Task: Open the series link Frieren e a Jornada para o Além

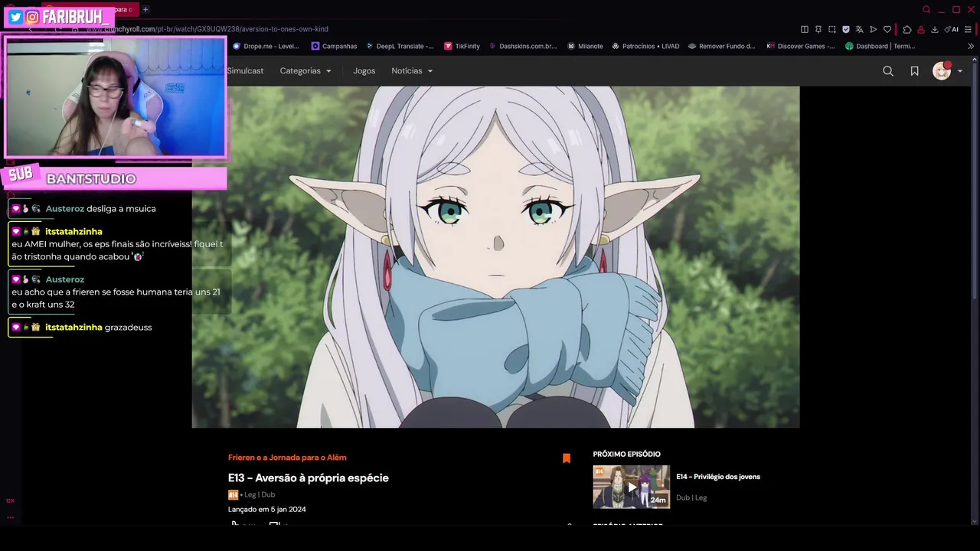Action: [287, 458]
